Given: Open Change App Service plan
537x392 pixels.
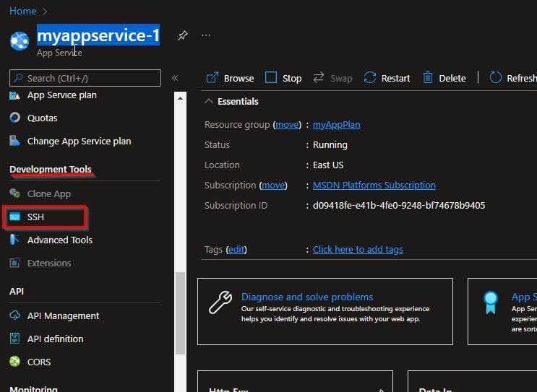Looking at the screenshot, I should (x=79, y=141).
